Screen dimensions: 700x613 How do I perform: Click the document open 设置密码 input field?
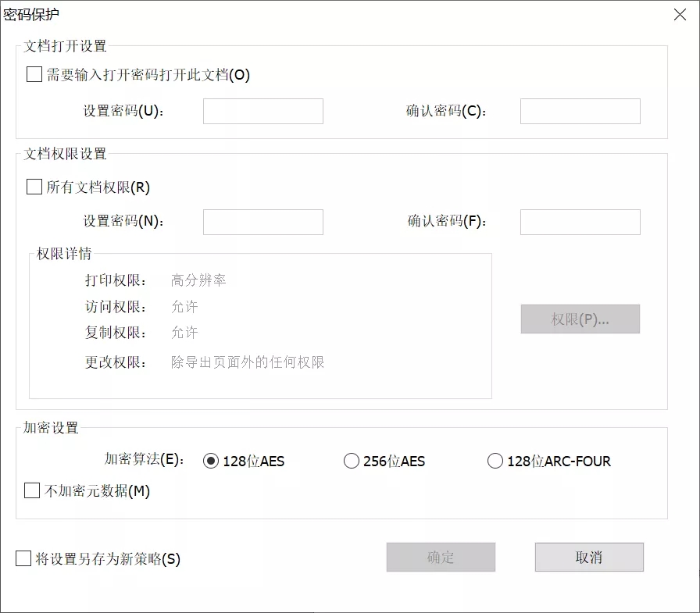(x=262, y=111)
